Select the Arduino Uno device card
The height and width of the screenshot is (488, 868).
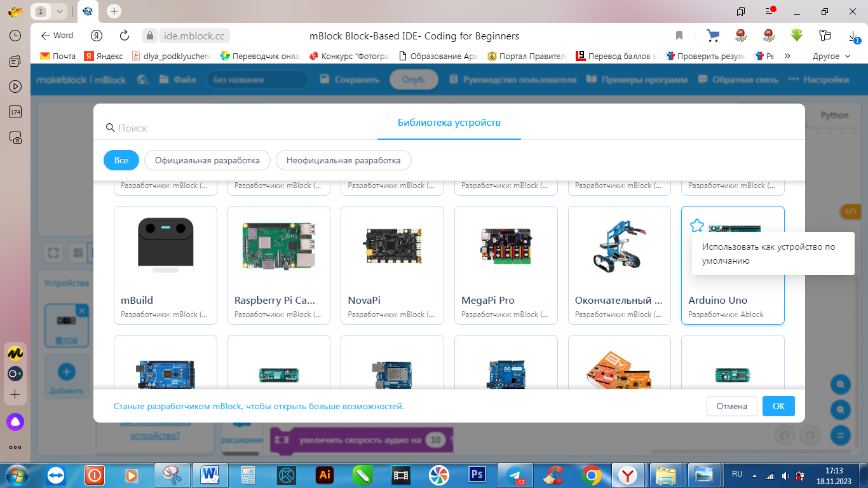(733, 265)
